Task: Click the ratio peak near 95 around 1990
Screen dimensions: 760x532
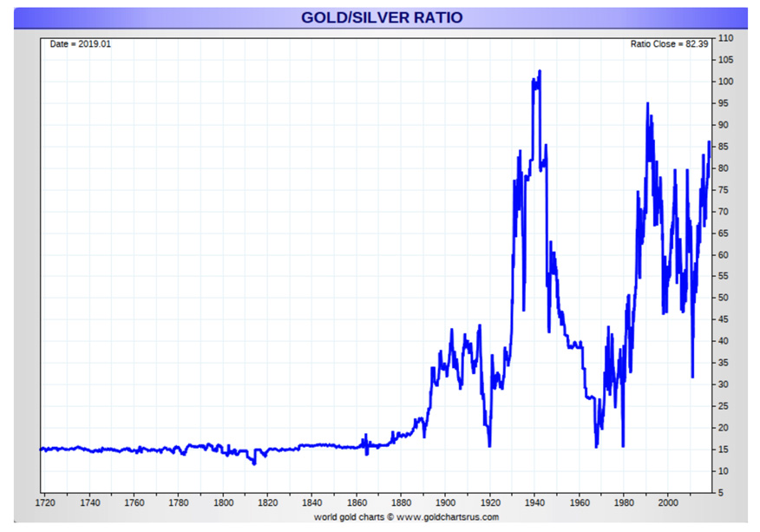Action: pyautogui.click(x=646, y=103)
